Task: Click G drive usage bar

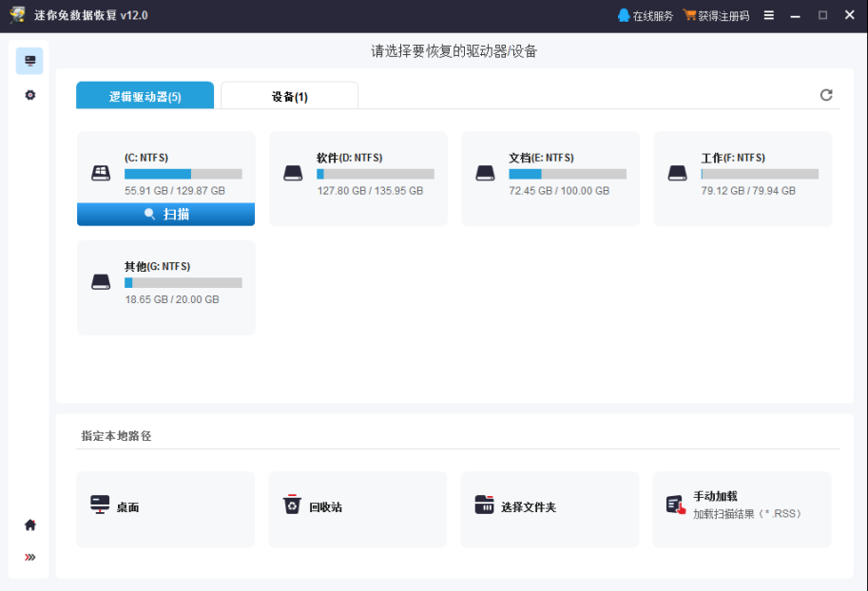Action: (183, 283)
